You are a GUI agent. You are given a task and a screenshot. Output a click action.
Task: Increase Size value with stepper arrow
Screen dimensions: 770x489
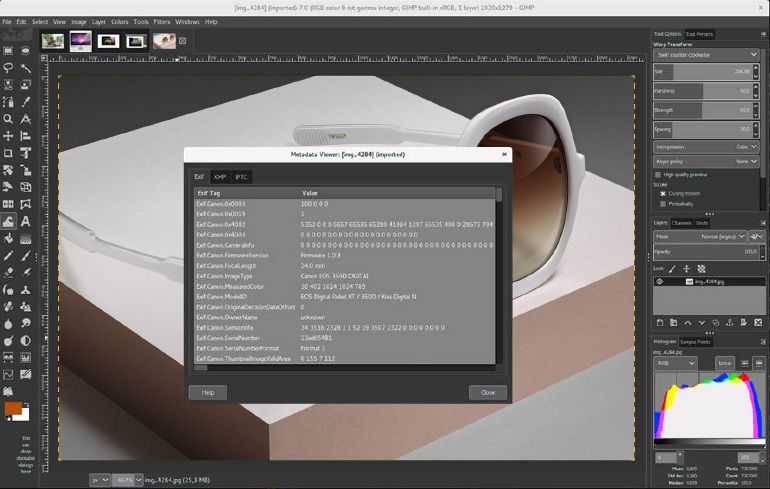tap(756, 68)
